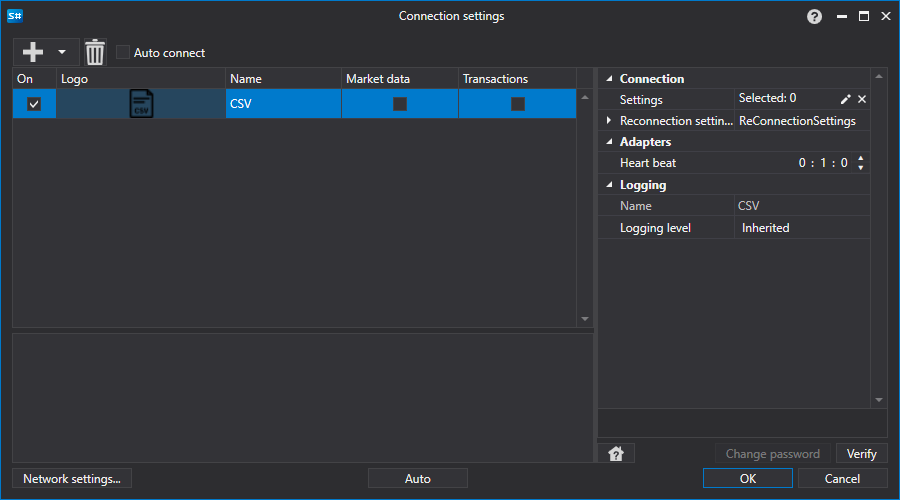Click the home icon button
Image resolution: width=900 pixels, height=500 pixels.
616,454
